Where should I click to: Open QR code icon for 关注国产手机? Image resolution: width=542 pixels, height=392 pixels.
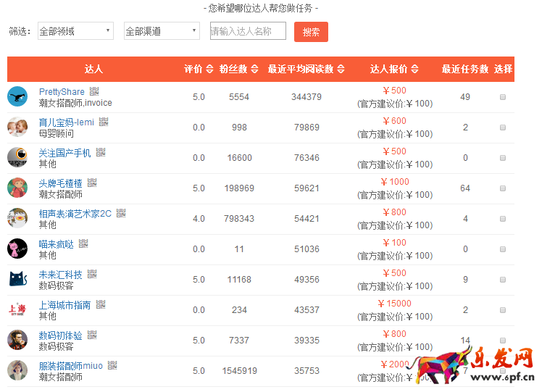[x=100, y=152]
